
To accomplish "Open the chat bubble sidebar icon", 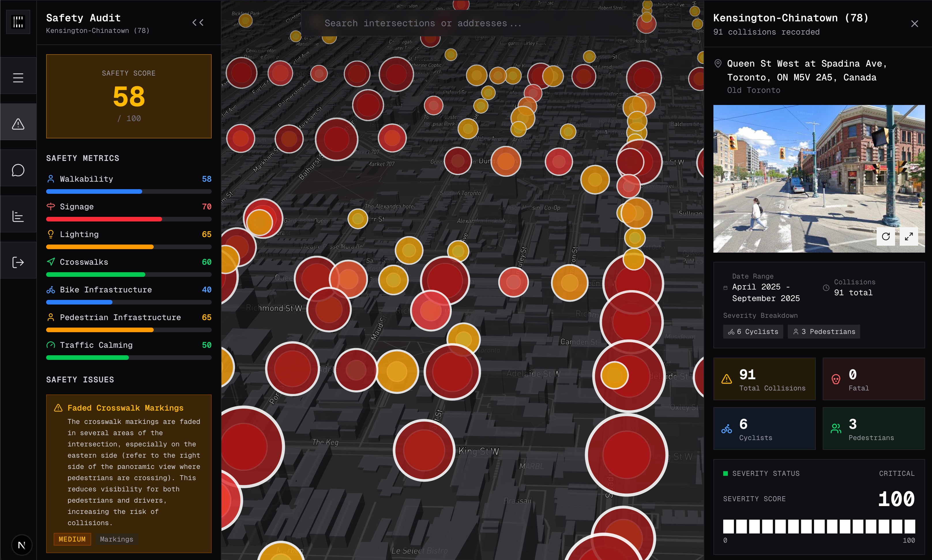I will click(18, 170).
